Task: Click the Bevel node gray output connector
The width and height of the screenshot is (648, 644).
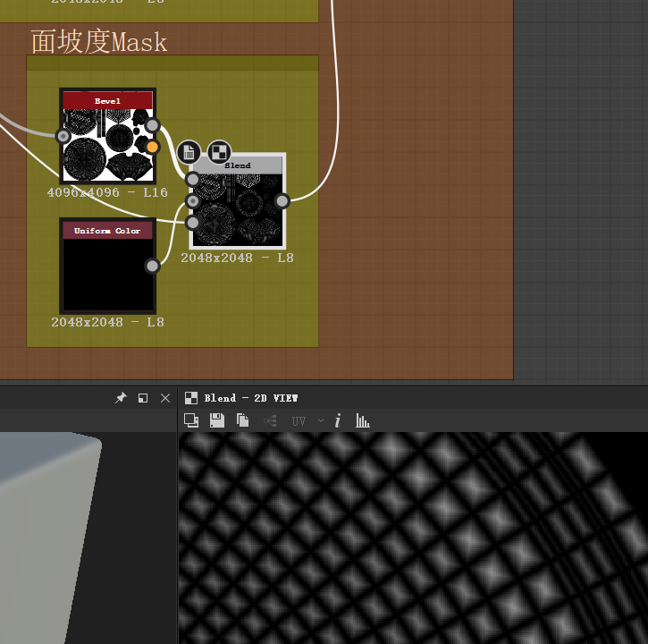Action: [x=153, y=125]
